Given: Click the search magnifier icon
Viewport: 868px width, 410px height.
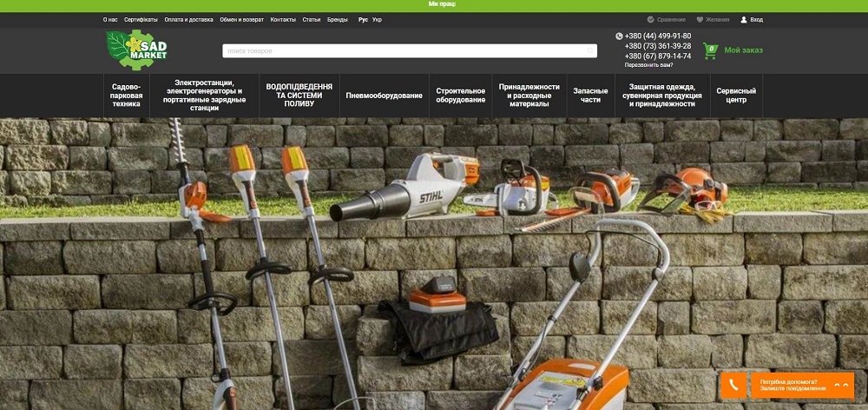Looking at the screenshot, I should click(590, 51).
